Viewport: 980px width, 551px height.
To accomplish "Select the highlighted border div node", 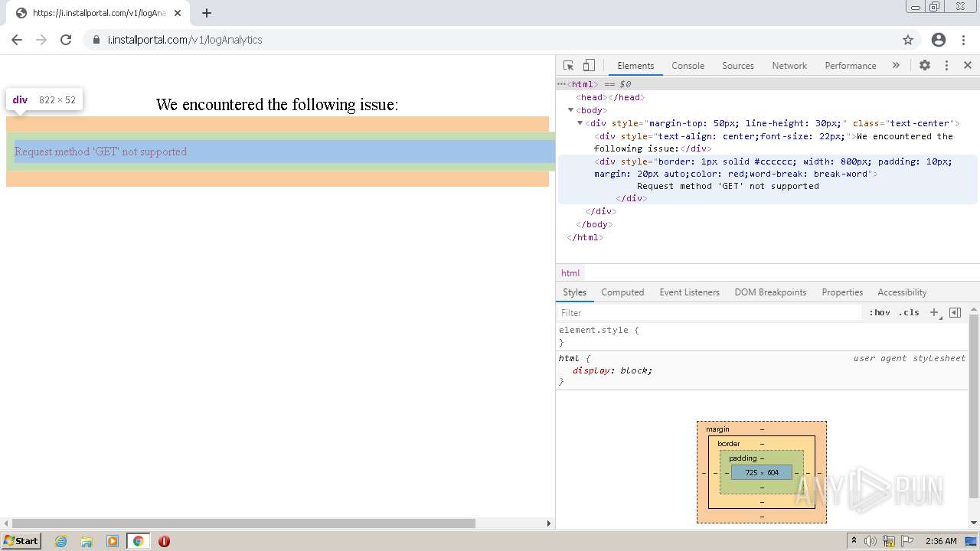I will (x=768, y=180).
